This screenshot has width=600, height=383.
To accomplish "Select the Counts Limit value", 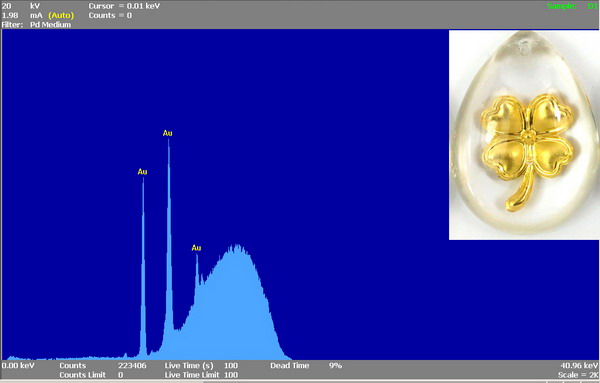I will 121,375.
